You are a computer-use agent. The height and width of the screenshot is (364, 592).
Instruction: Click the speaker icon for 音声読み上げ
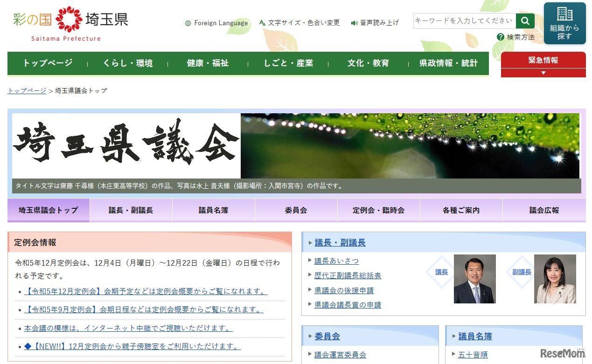coord(354,22)
